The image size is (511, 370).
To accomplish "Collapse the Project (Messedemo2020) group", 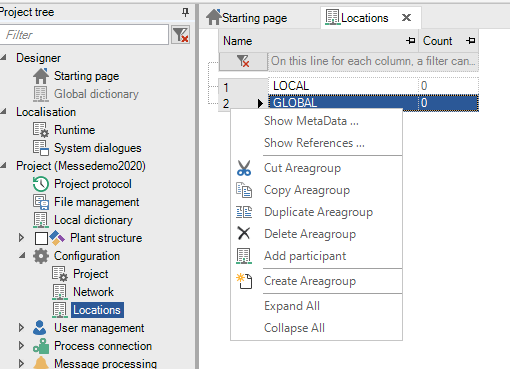I will click(x=4, y=166).
